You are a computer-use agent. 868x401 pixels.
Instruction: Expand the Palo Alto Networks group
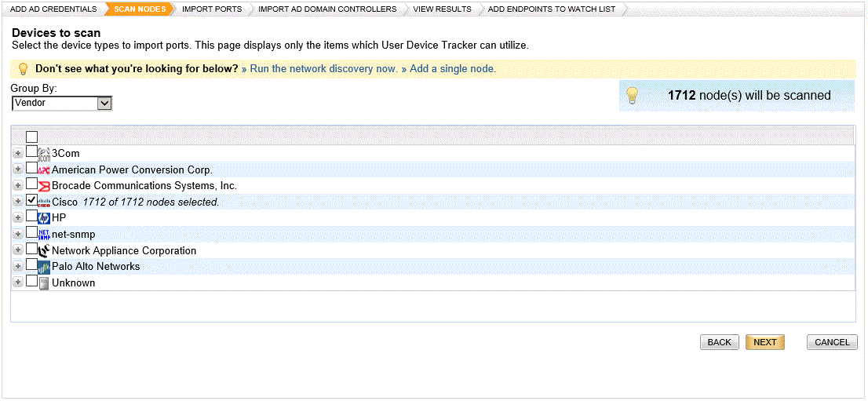pos(18,266)
